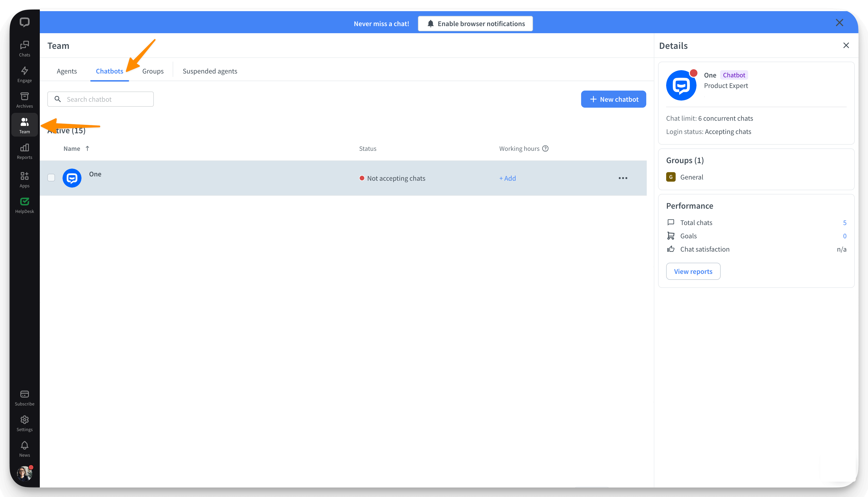This screenshot has height=497, width=868.
Task: Click the Working hours help icon
Action: point(545,148)
